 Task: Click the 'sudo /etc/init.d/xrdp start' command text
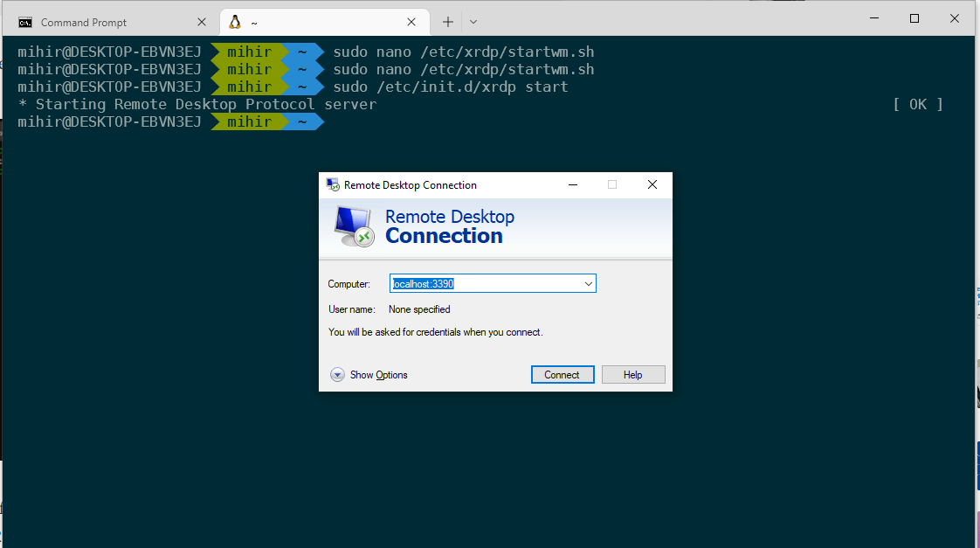tap(451, 87)
